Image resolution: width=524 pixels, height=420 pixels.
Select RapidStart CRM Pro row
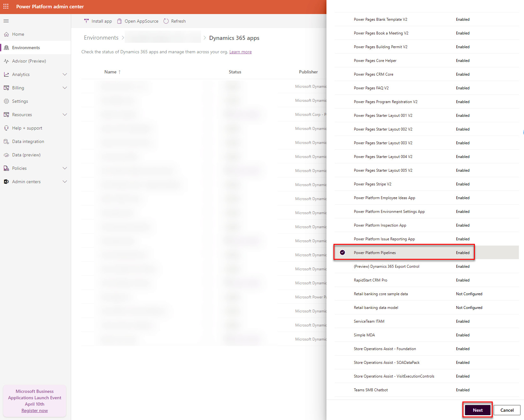click(427, 280)
